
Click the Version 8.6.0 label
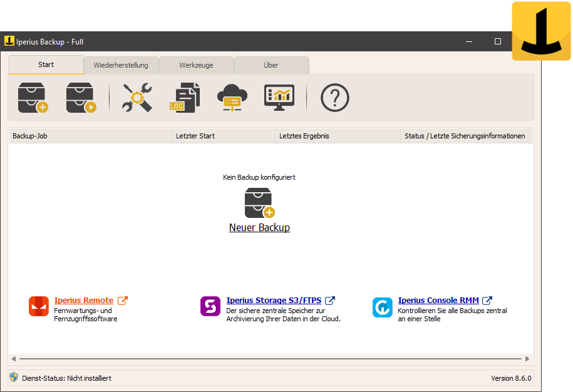click(x=511, y=378)
